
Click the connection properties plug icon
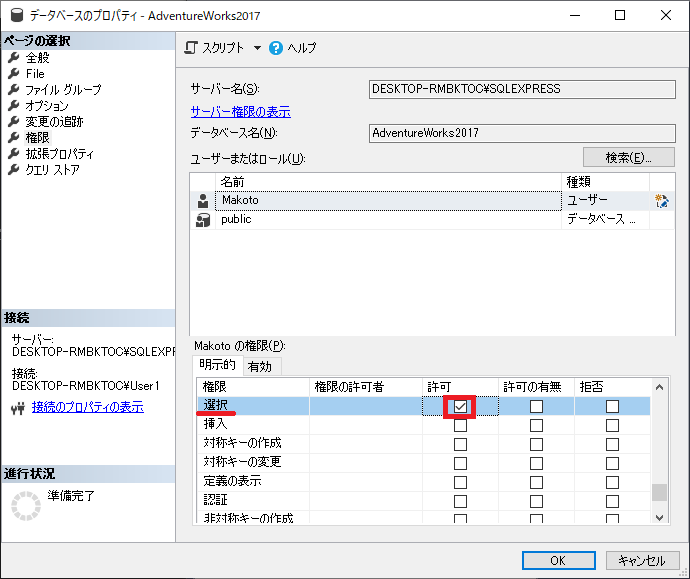pyautogui.click(x=18, y=409)
